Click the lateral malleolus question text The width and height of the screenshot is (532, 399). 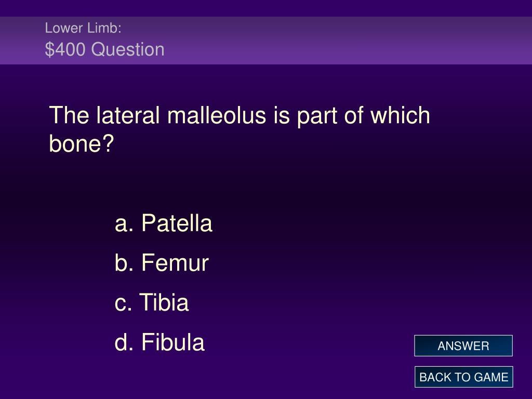[x=240, y=129]
